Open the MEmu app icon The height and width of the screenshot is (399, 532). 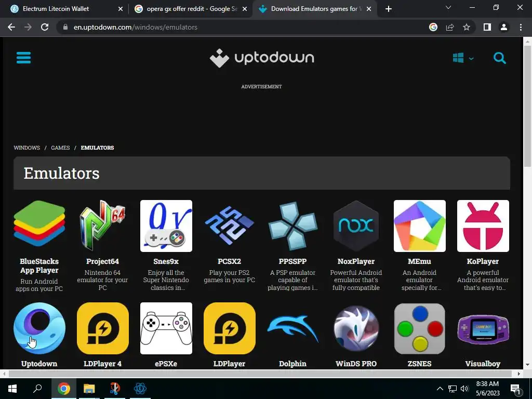[419, 226]
